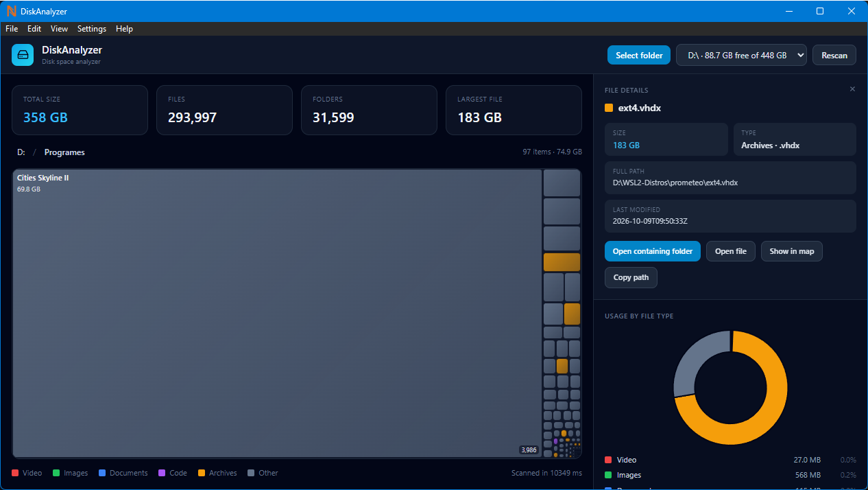Click the full path D:\WSL2-Distros\prometeo\ext4.vhdx

coord(675,183)
